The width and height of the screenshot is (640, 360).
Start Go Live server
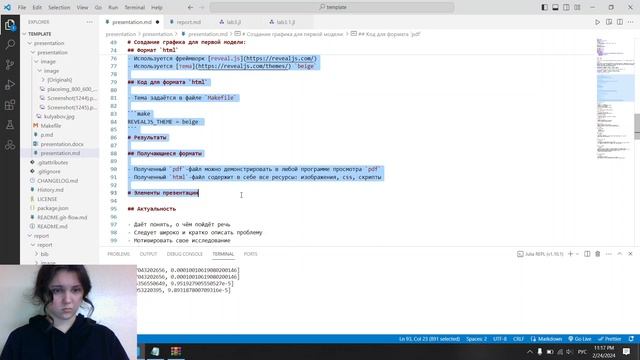tap(580, 339)
